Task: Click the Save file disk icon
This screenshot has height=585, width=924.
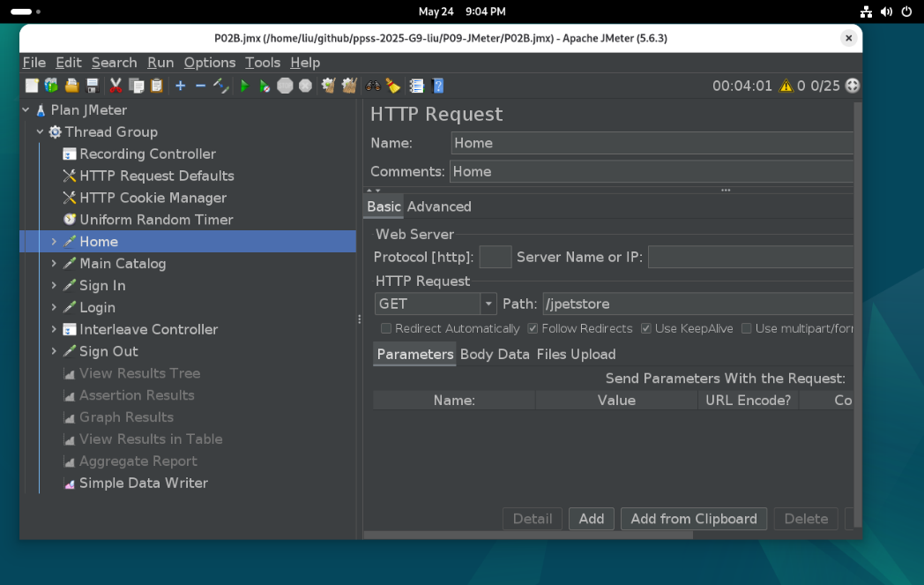Action: click(x=92, y=86)
